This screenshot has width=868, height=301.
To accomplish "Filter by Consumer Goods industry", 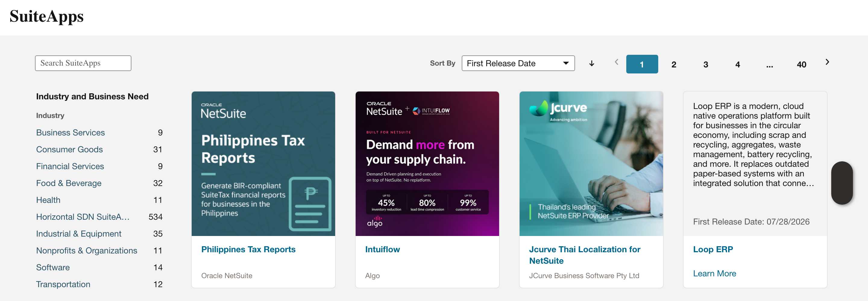I will click(x=69, y=150).
